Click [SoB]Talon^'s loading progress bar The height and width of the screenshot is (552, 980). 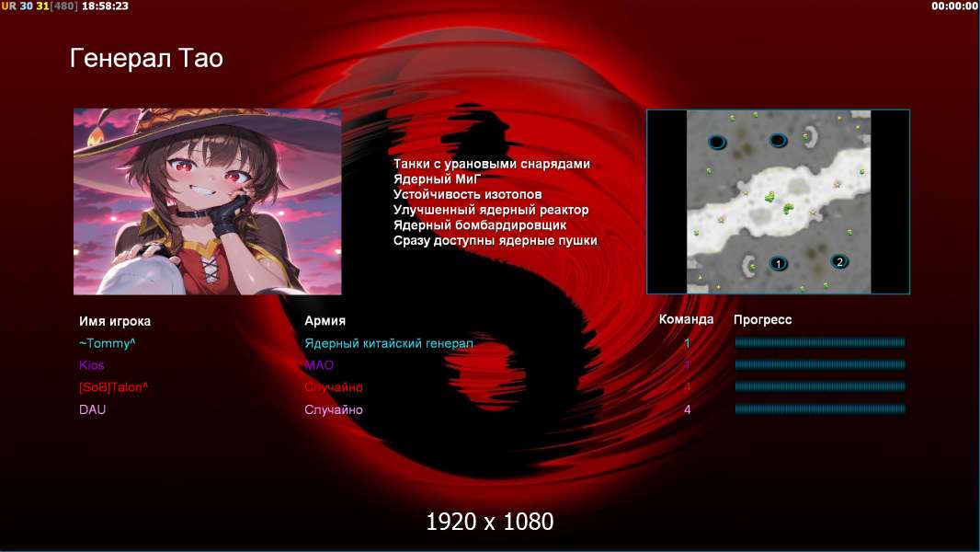pos(820,386)
